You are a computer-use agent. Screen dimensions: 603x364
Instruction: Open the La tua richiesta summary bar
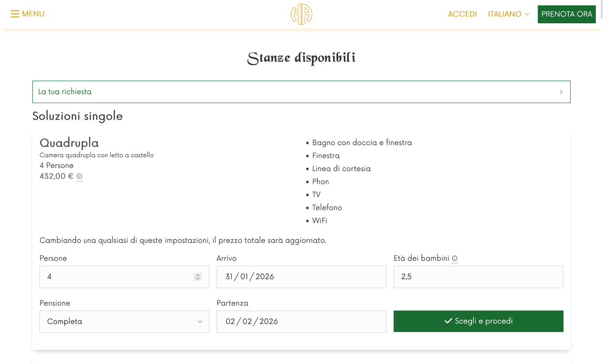pos(301,91)
